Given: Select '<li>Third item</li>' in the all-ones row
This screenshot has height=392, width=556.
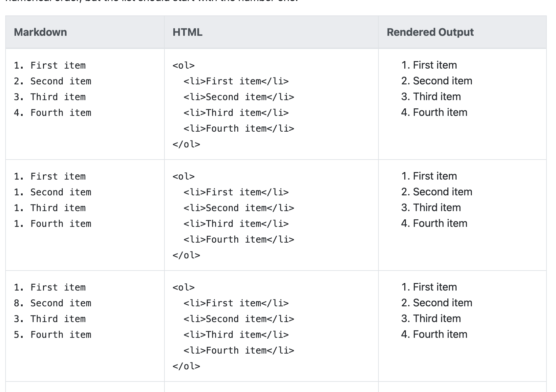Looking at the screenshot, I should coord(236,224).
